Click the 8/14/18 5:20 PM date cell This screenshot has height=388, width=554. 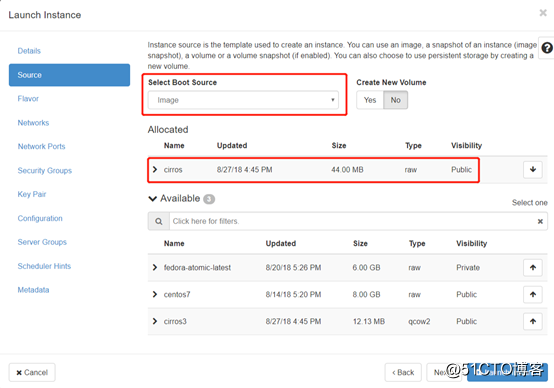tap(293, 294)
